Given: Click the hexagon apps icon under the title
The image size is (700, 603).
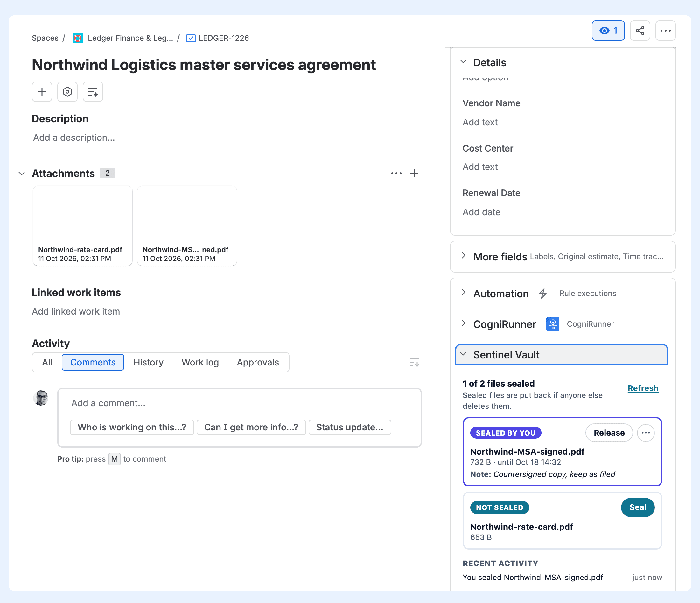Looking at the screenshot, I should coord(67,92).
